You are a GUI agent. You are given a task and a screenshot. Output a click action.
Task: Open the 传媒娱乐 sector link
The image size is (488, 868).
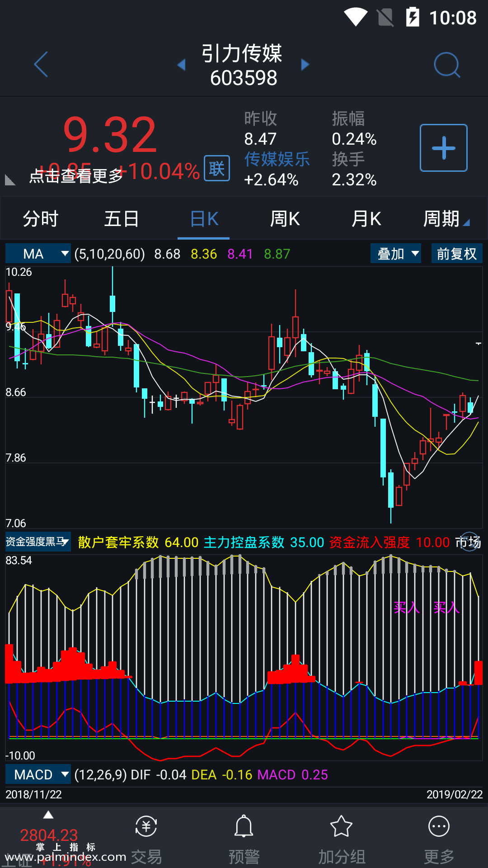[277, 159]
